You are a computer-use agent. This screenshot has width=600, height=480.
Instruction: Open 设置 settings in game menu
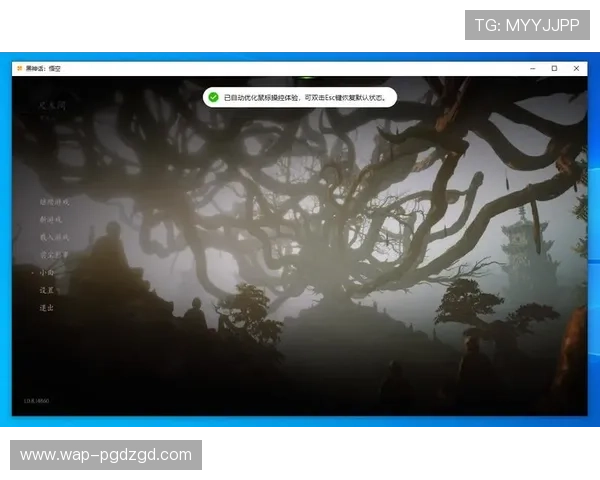[47, 290]
